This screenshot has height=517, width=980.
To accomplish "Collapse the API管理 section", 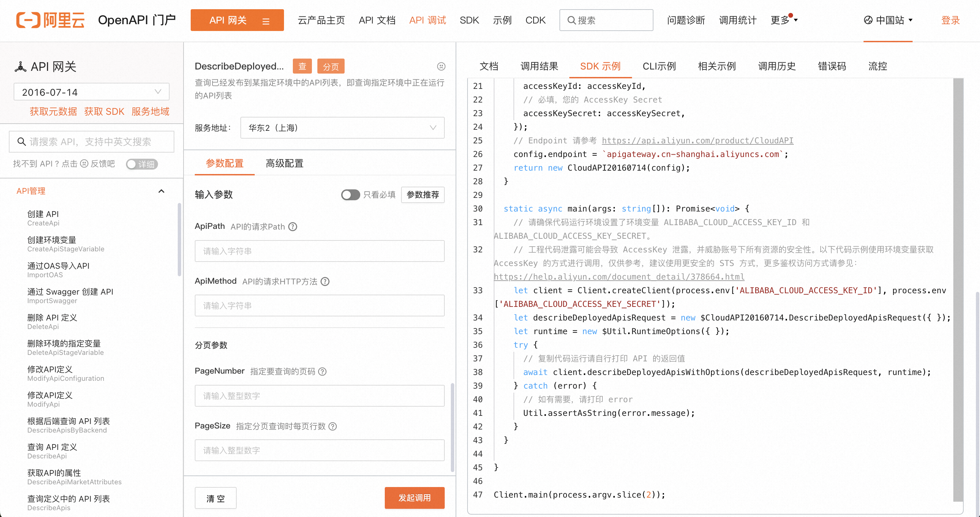I will (161, 191).
